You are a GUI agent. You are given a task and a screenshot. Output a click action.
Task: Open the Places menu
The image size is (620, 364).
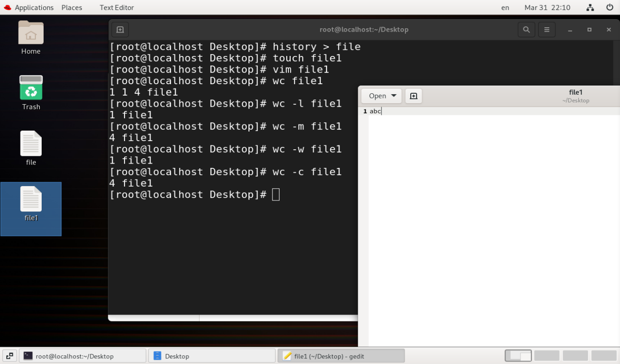(x=72, y=8)
